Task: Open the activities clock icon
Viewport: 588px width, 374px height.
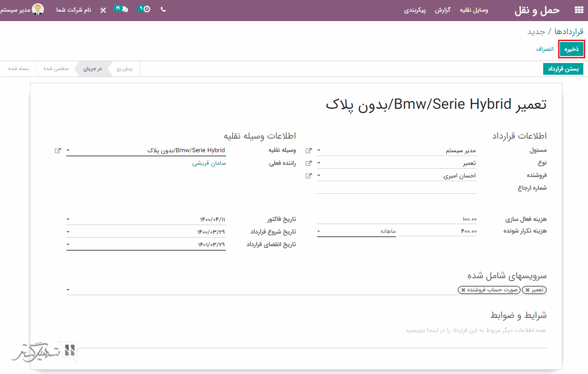Action: click(x=146, y=9)
